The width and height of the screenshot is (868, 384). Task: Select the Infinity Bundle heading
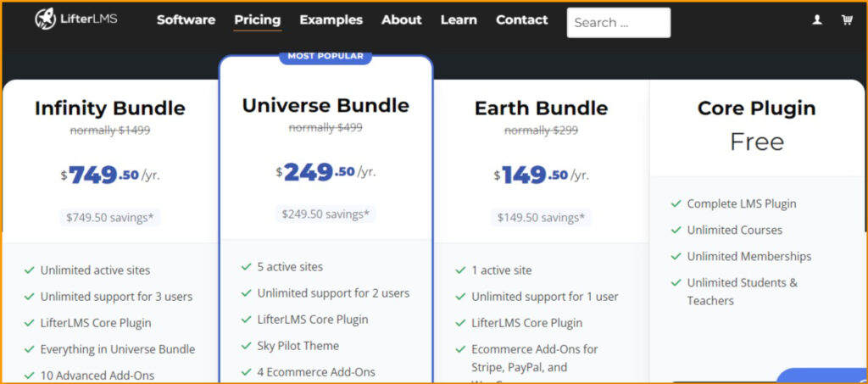click(110, 109)
